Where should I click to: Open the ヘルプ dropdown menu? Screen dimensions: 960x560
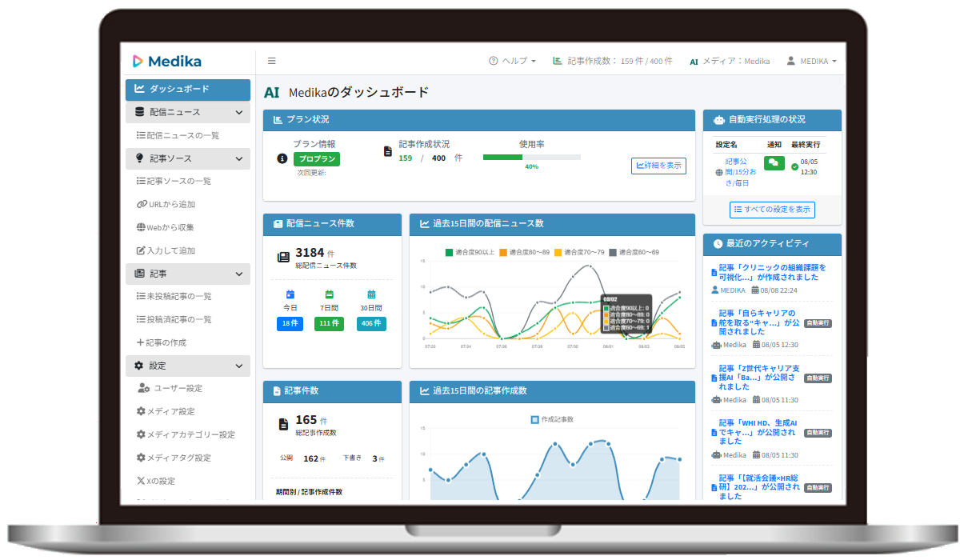coord(512,61)
